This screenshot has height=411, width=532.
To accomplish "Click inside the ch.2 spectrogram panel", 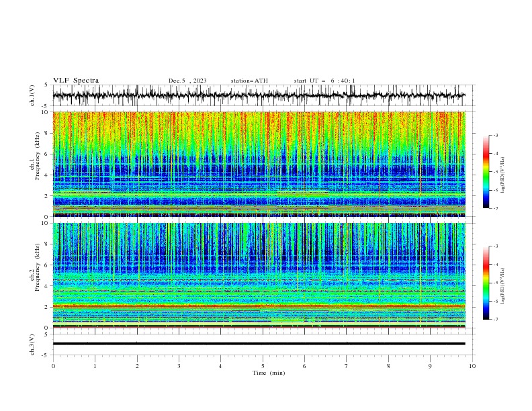I will click(x=259, y=275).
